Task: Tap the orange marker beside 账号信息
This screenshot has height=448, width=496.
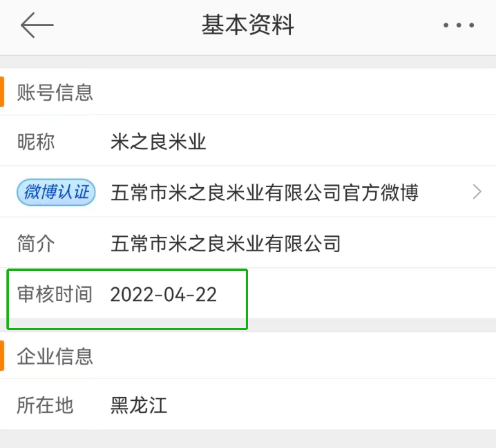Action: tap(2, 92)
